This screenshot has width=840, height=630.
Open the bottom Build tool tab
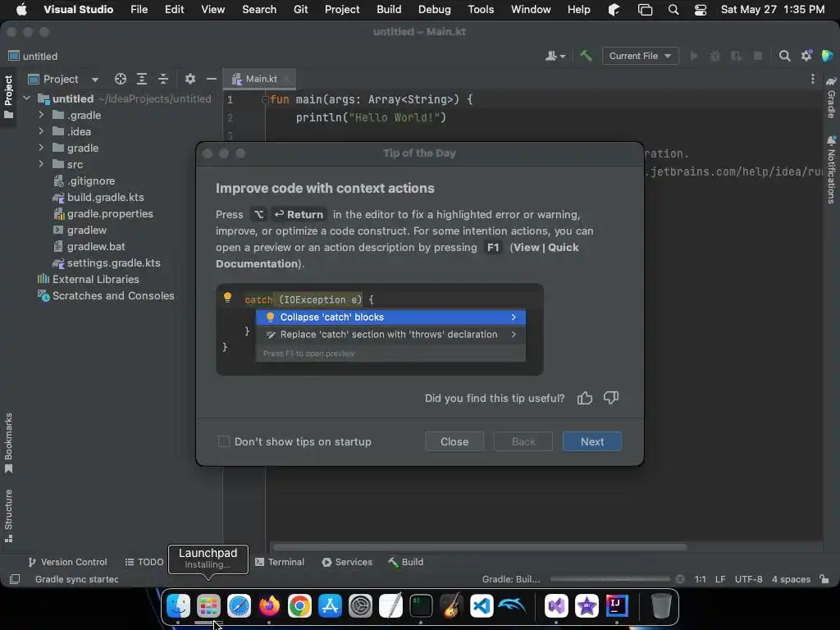click(x=405, y=562)
